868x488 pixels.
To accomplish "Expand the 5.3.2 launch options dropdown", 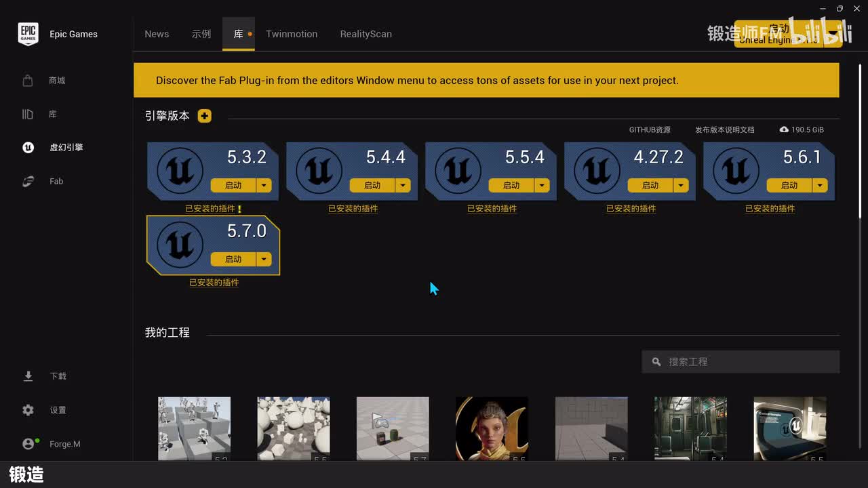I will click(264, 185).
